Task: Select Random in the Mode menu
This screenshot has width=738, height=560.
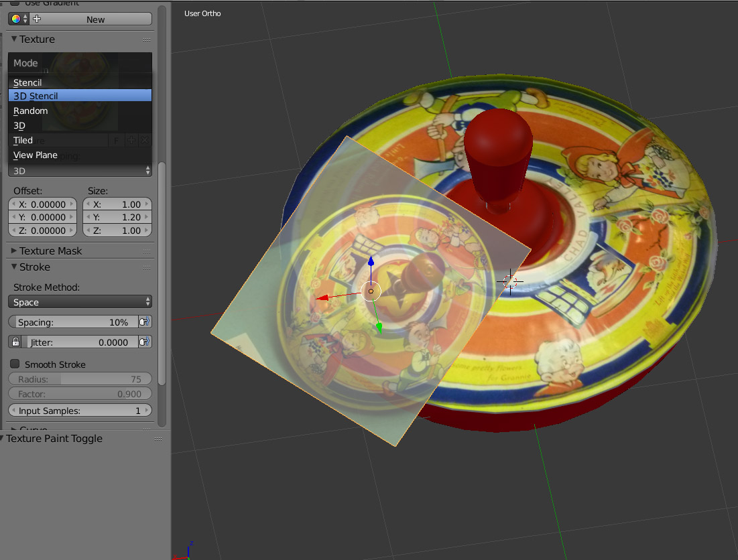Action: click(x=80, y=111)
